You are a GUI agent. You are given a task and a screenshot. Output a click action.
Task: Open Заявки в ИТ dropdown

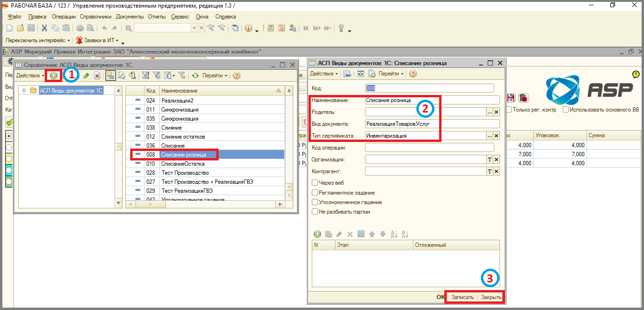(97, 41)
